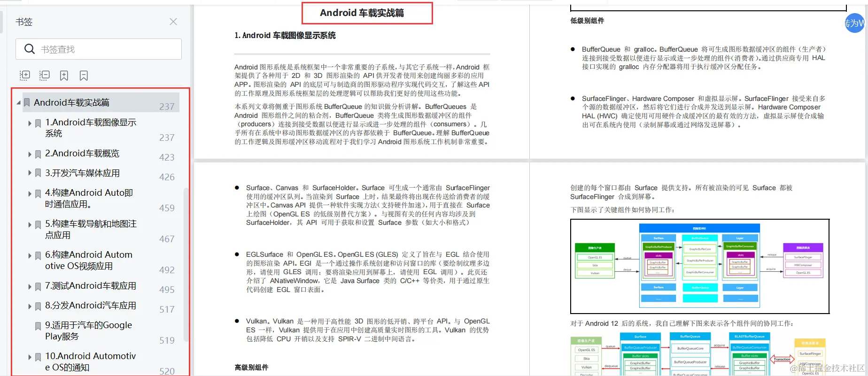
Task: Click the 低级别组件 heading on right page
Action: [587, 21]
